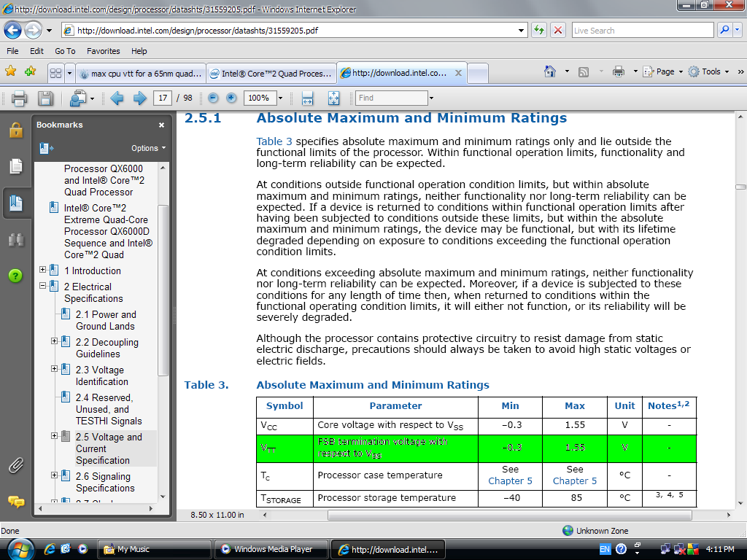Click the zoom out minus icon

[x=213, y=98]
